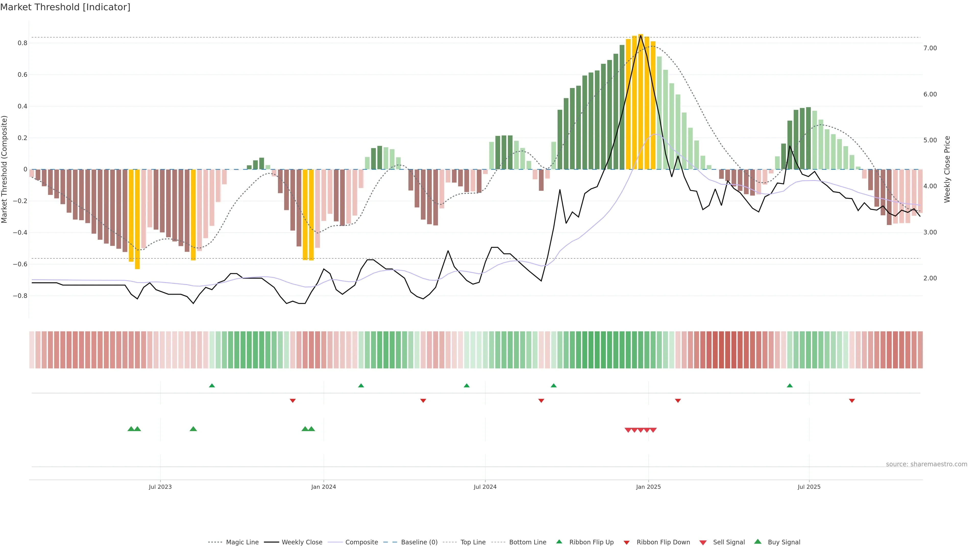Toggle Top Line in legend
The width and height of the screenshot is (980, 551).
[473, 542]
